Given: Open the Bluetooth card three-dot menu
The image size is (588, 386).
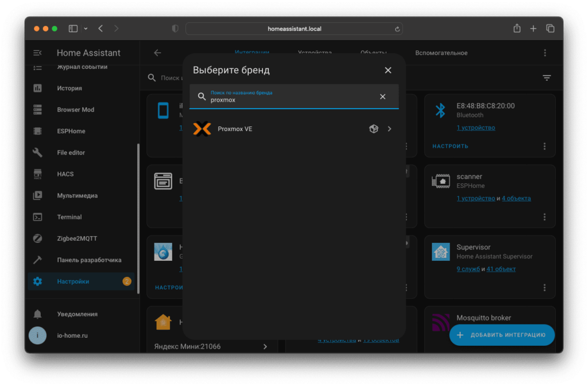Looking at the screenshot, I should (544, 146).
